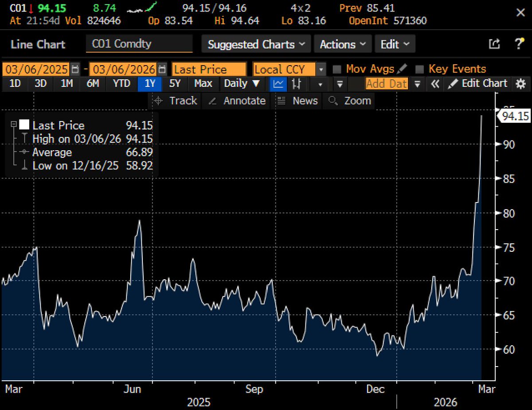The image size is (532, 410).
Task: Open the Edit dropdown menu
Action: [x=395, y=44]
